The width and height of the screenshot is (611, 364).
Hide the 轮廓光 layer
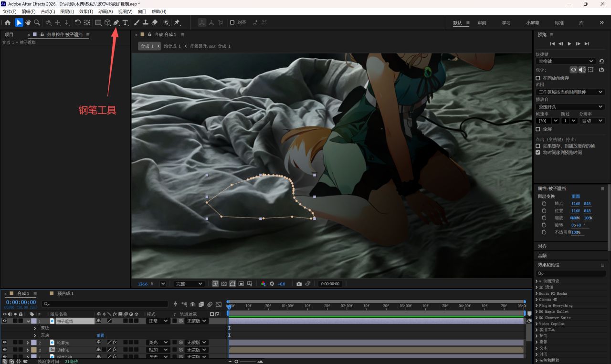(5, 343)
